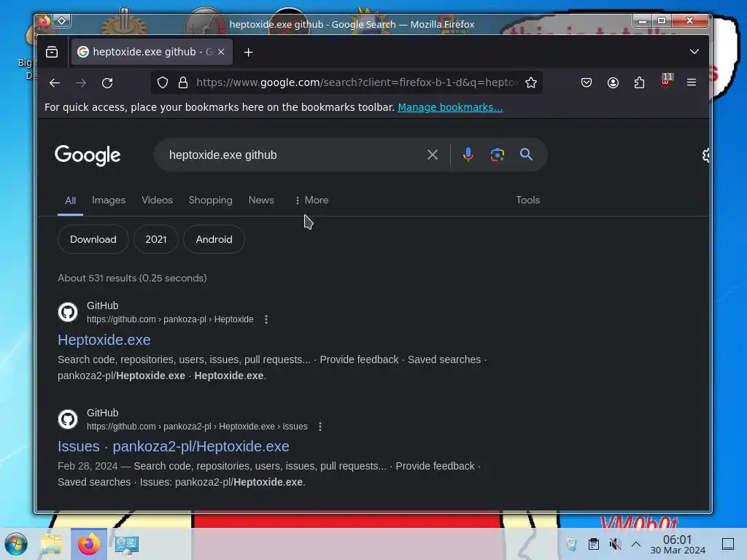
Task: Toggle the muted volume tray icon
Action: [x=615, y=544]
